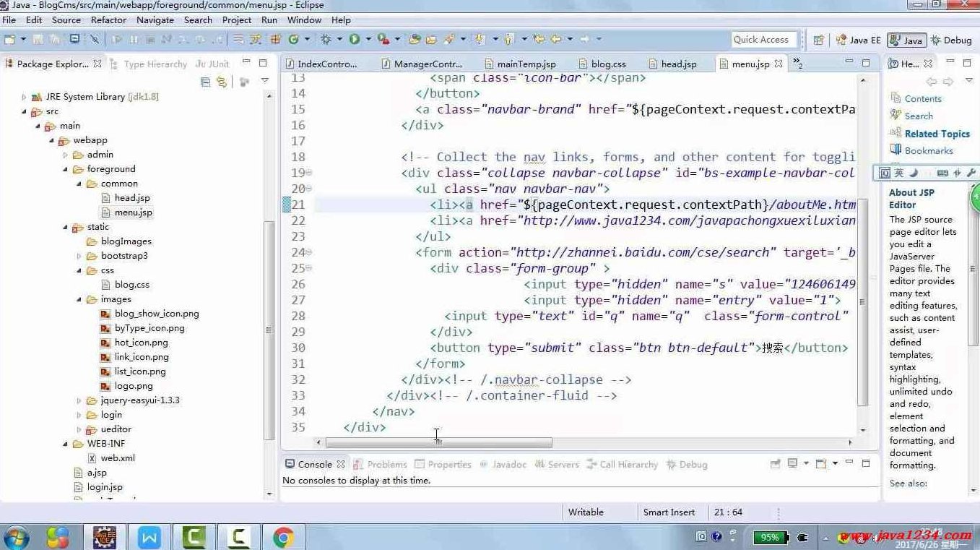Click the Open Perspective icon
Image resolution: width=980 pixels, height=550 pixels.
tap(819, 40)
